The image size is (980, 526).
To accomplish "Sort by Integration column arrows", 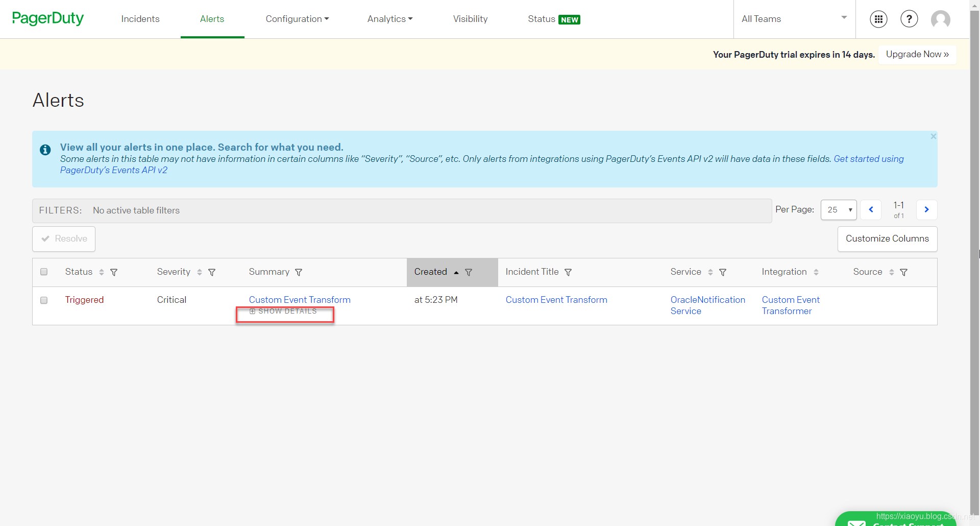I will click(816, 272).
